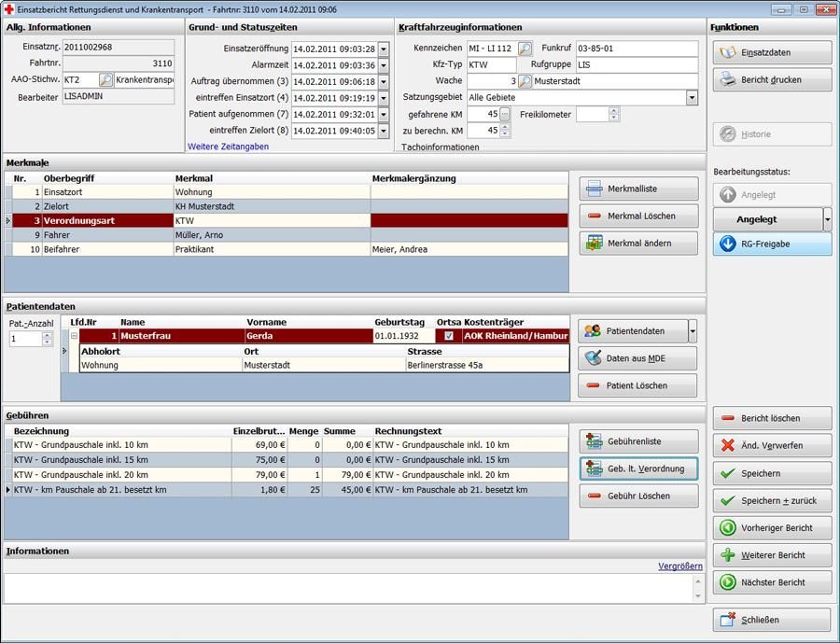Open the Merkmalliste
This screenshot has height=643, width=840.
pyautogui.click(x=638, y=189)
